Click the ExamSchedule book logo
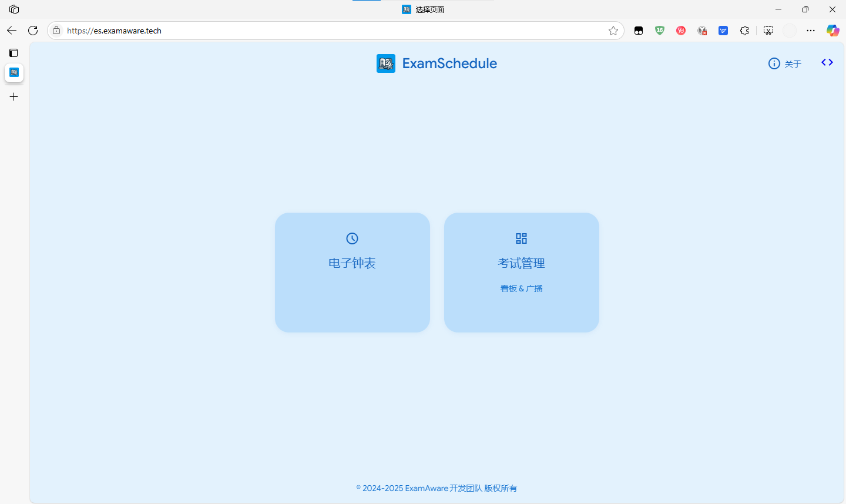The width and height of the screenshot is (846, 504). pyautogui.click(x=386, y=63)
